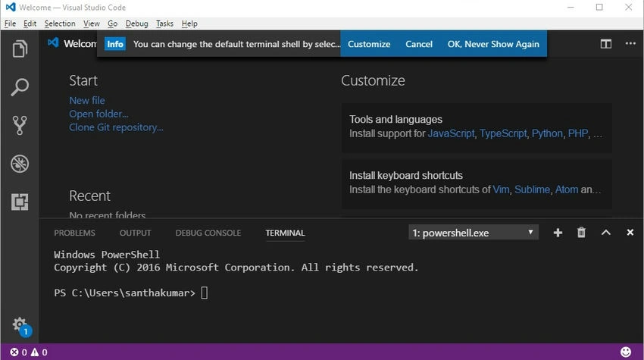
Task: Open the Edit menu
Action: (30, 23)
